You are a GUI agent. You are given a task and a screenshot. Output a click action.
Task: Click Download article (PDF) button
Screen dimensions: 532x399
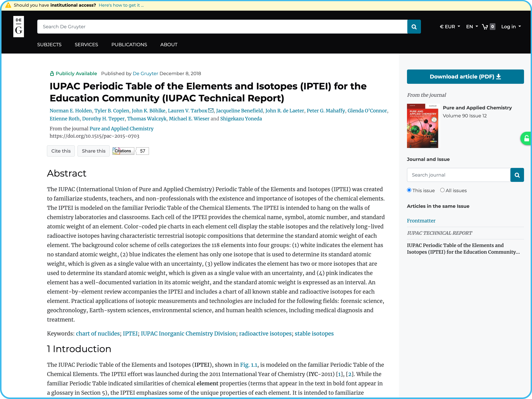pyautogui.click(x=465, y=76)
